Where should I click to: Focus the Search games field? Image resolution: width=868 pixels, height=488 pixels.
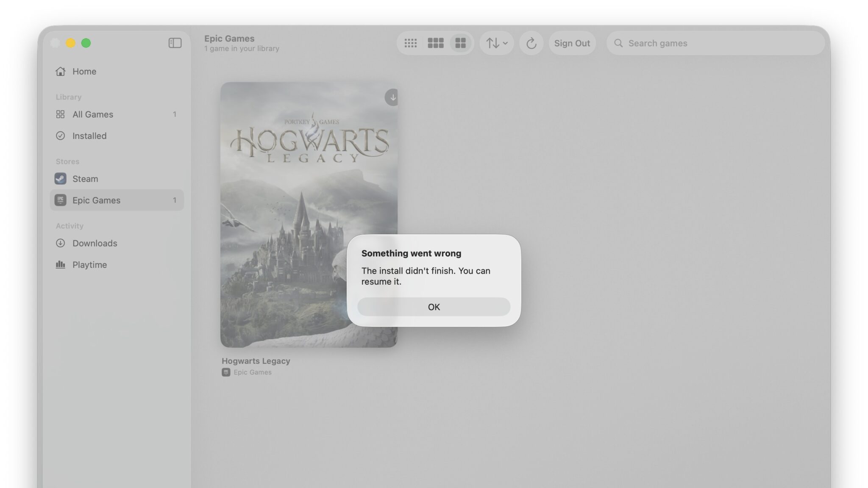[716, 43]
